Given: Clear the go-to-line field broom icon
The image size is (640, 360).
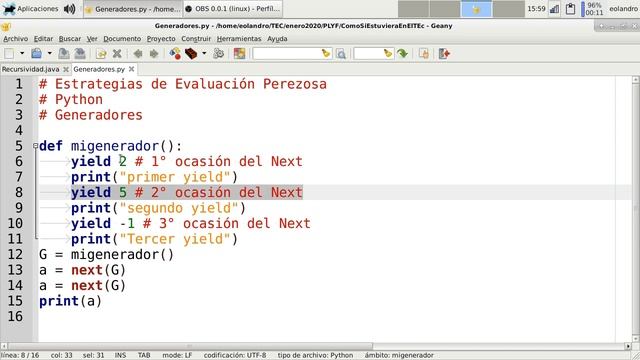Looking at the screenshot, I should pos(388,53).
